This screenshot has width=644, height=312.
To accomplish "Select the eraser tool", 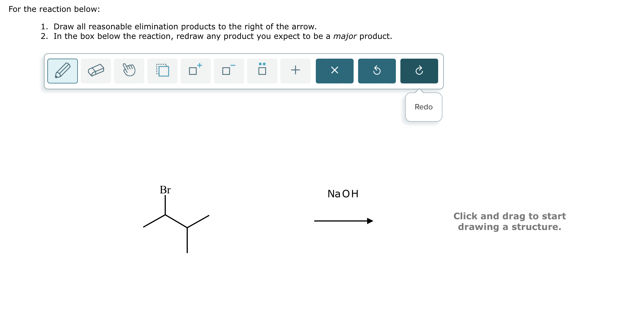I will 96,70.
